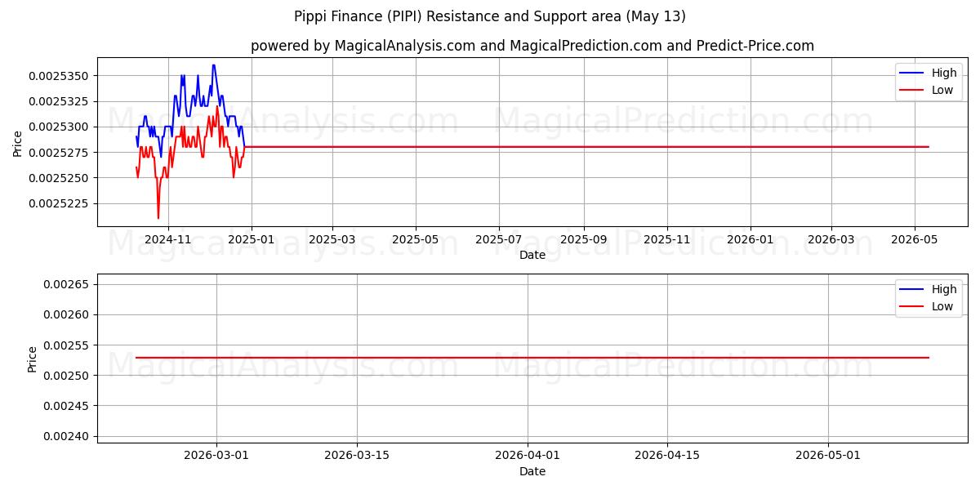Click the 2026-05 x-axis tick label
Screen dimensions: 980x490
click(x=914, y=239)
